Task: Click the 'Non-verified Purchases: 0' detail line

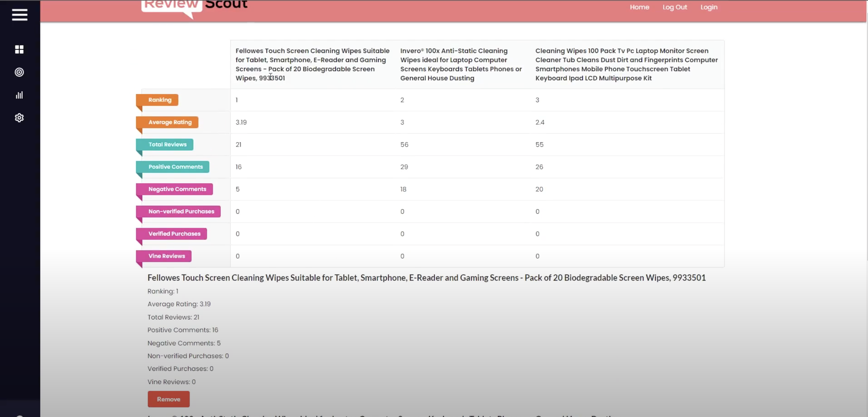Action: tap(188, 356)
